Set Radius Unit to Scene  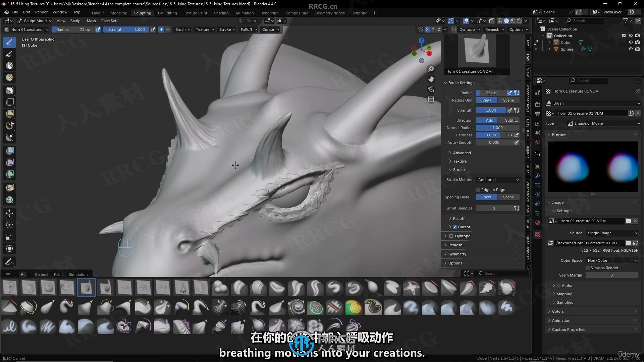508,100
